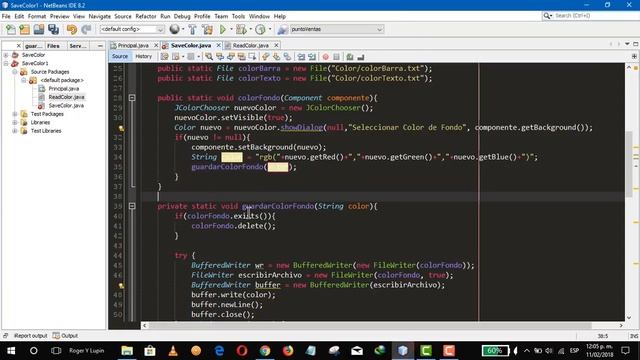Click Find Previous Occurrence icon

pyautogui.click(x=220, y=57)
